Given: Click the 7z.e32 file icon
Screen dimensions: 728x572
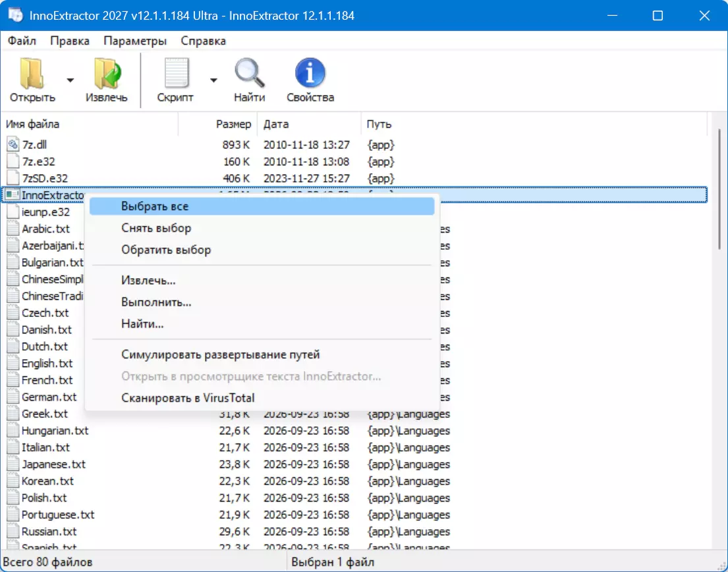Looking at the screenshot, I should click(13, 161).
